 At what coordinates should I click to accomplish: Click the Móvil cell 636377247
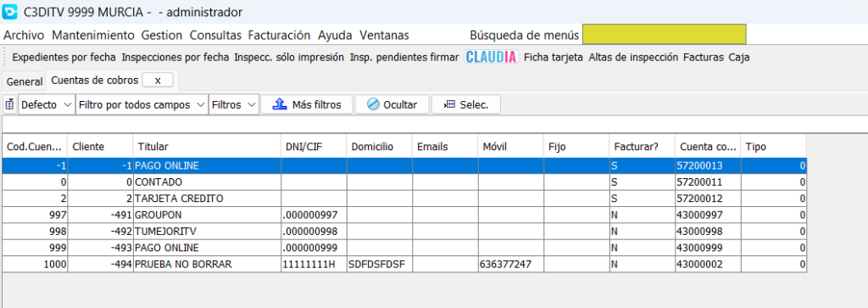(511, 264)
